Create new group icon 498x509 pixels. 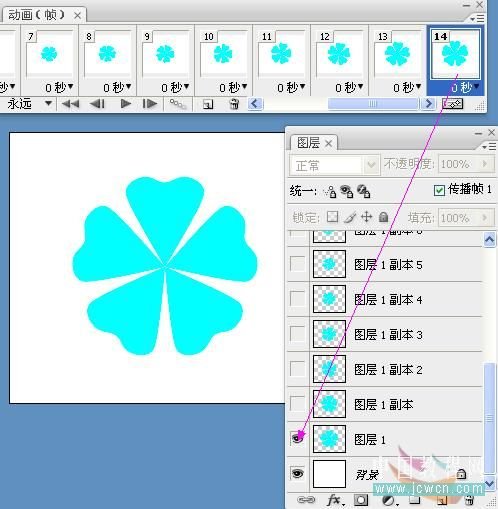click(x=414, y=500)
